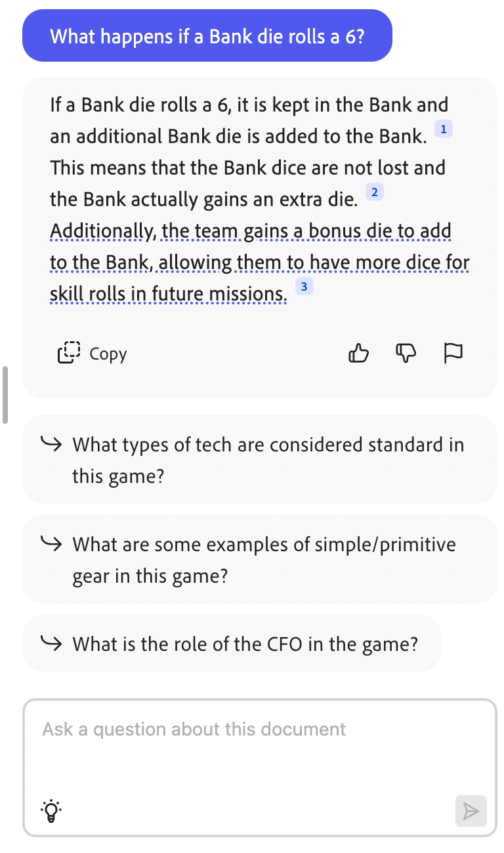
Task: Click the thumbs down icon
Action: point(406,353)
